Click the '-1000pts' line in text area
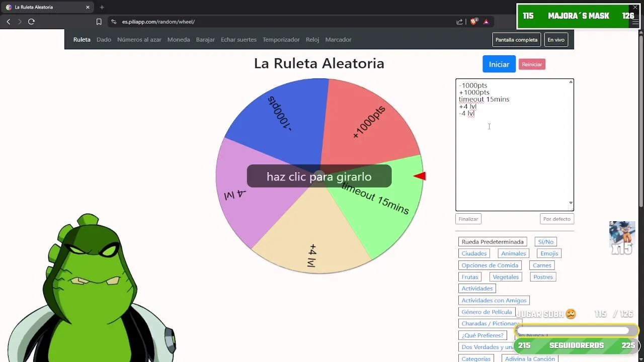 473,85
